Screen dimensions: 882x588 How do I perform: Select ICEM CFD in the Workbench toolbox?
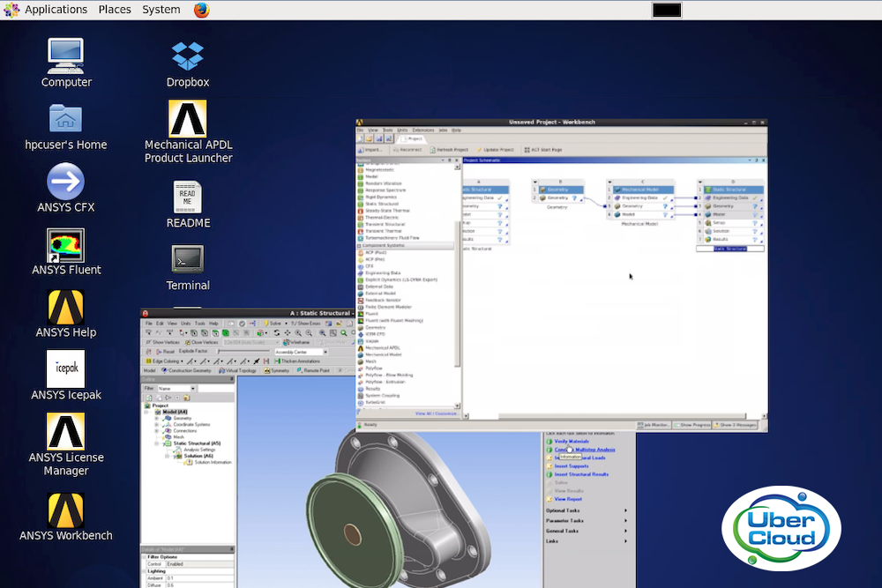375,334
